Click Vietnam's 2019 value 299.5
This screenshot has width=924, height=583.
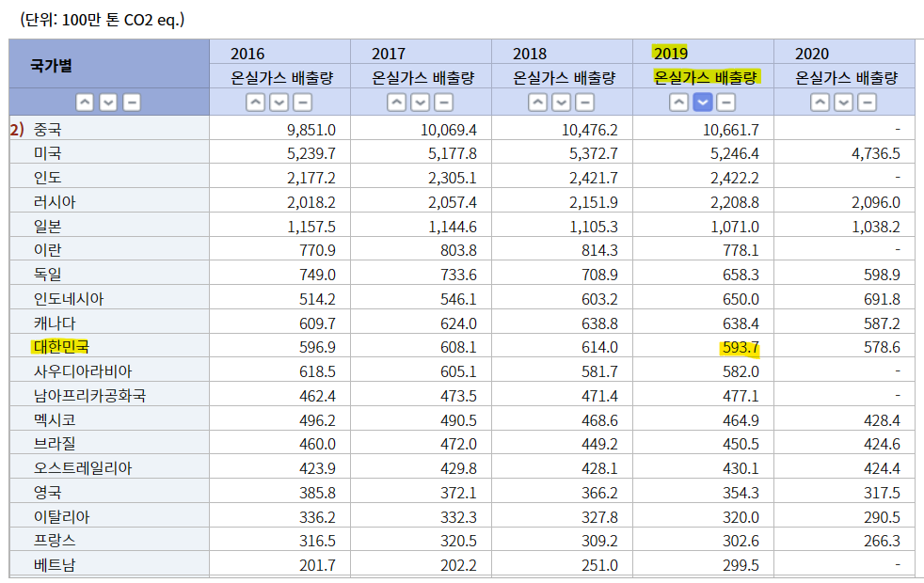tap(741, 565)
